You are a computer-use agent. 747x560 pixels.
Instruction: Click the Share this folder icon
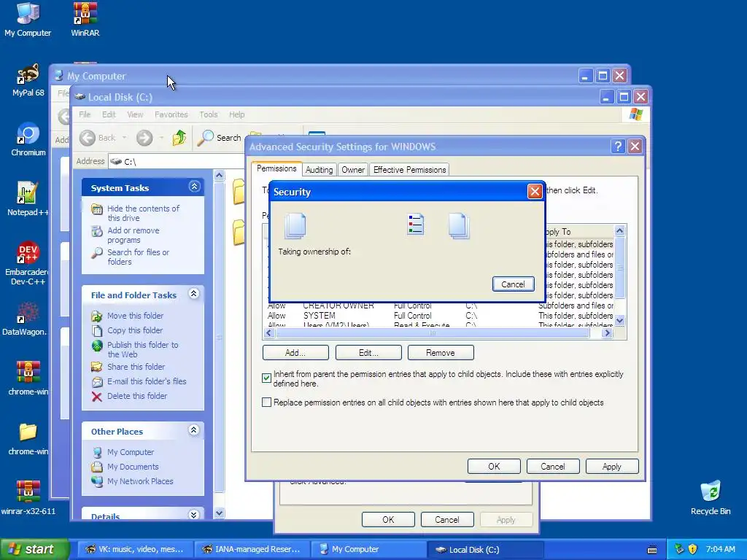[97, 367]
